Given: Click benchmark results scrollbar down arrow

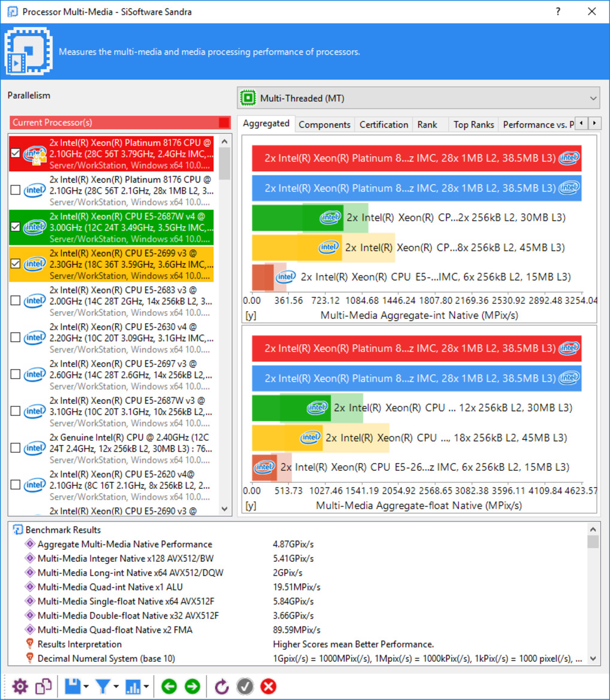Looking at the screenshot, I should pos(593,658).
